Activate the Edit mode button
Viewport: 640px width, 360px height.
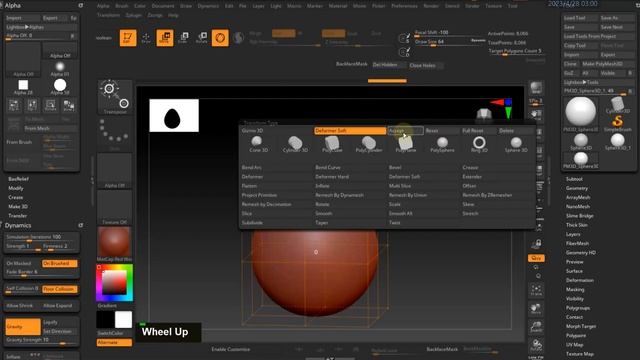click(128, 38)
